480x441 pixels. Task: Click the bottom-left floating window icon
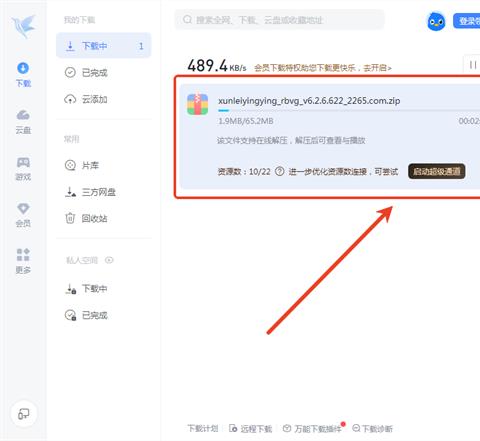point(23,414)
